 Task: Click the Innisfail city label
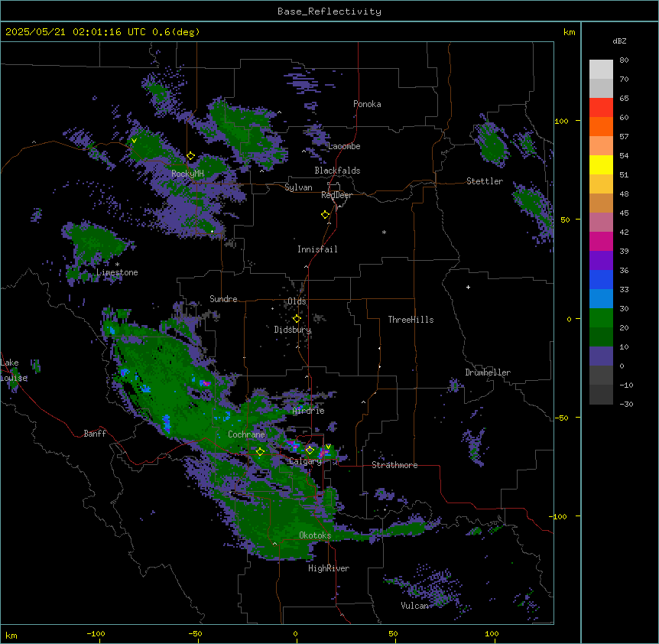tap(317, 249)
